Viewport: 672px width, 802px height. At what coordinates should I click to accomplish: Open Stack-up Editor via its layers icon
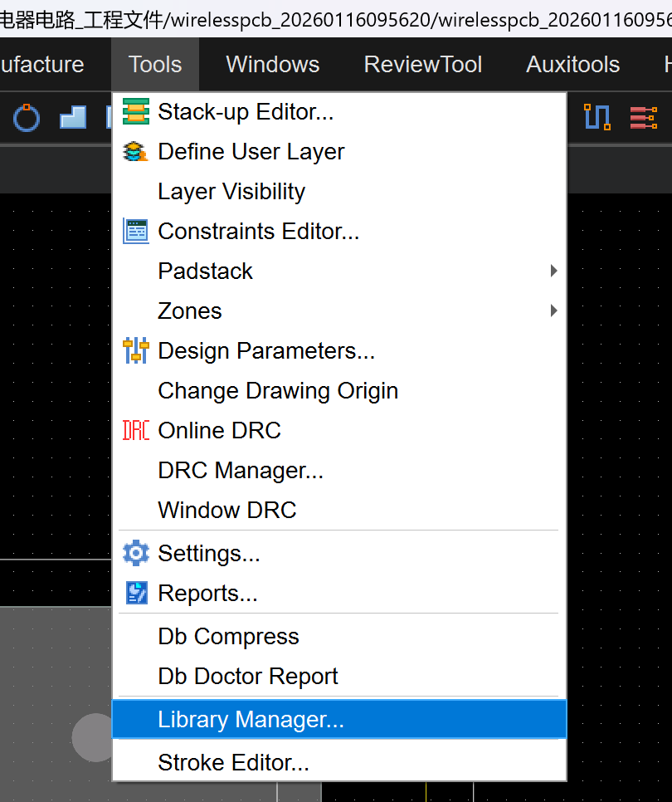point(135,111)
